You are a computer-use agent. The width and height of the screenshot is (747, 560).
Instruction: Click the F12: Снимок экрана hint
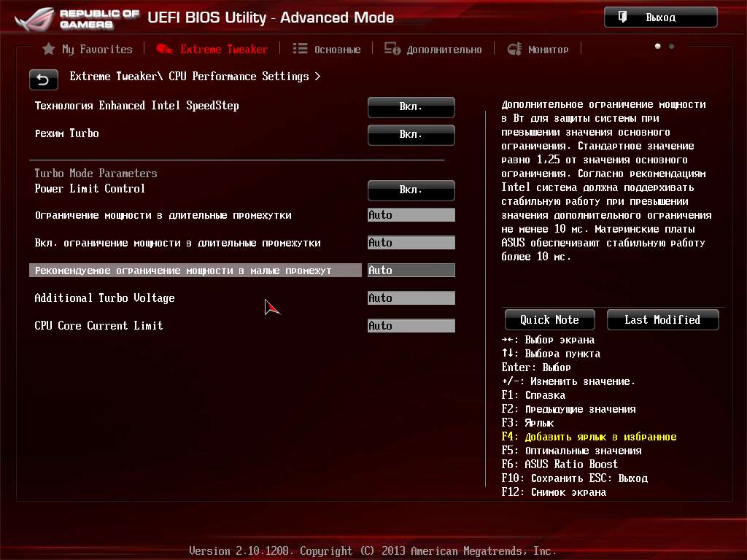click(x=554, y=492)
